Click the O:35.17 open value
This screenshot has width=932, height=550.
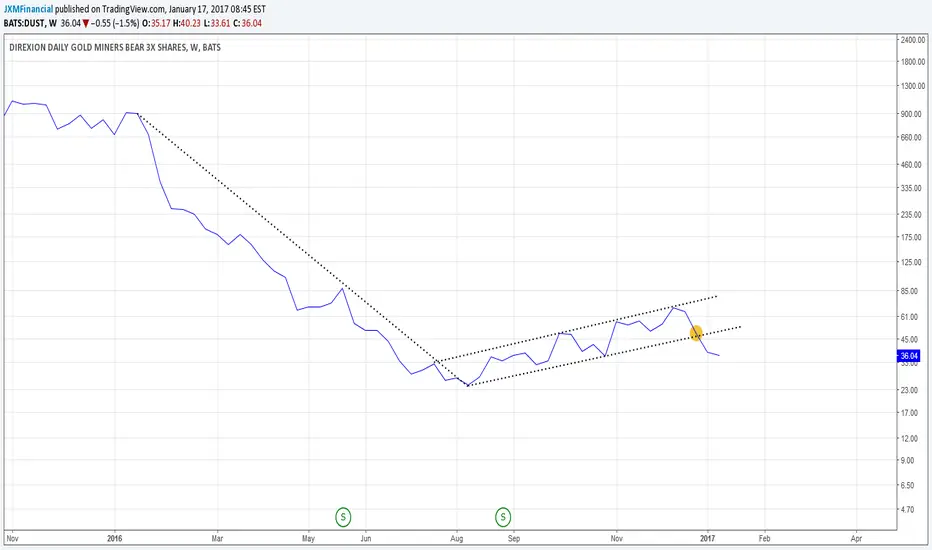(x=156, y=23)
